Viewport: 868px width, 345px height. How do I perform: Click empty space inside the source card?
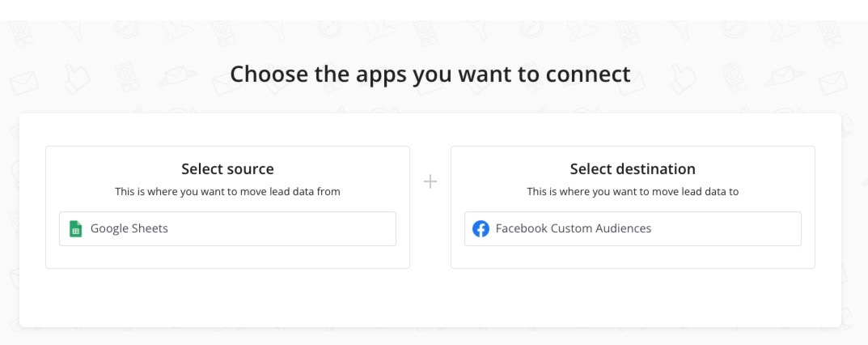pos(227,257)
